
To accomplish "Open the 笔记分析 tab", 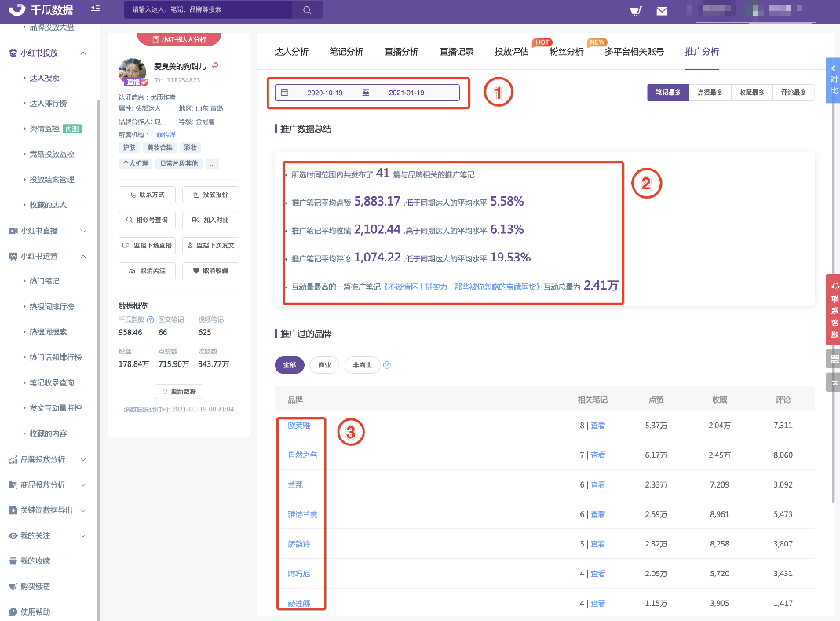I will click(346, 52).
